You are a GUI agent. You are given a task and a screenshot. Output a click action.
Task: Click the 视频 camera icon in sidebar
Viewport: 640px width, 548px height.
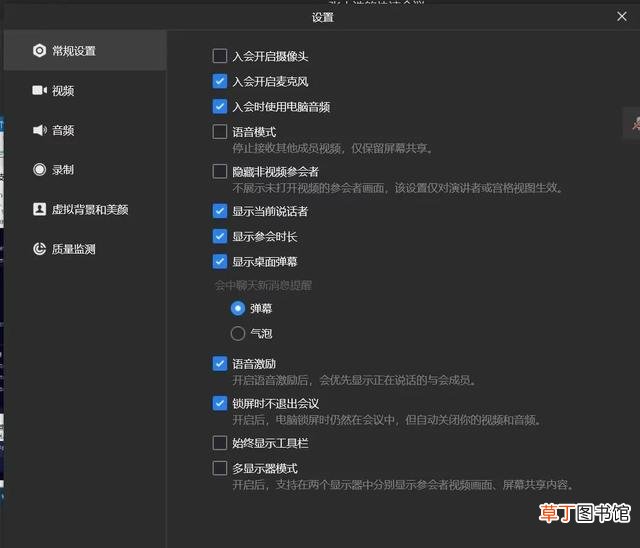[40, 90]
